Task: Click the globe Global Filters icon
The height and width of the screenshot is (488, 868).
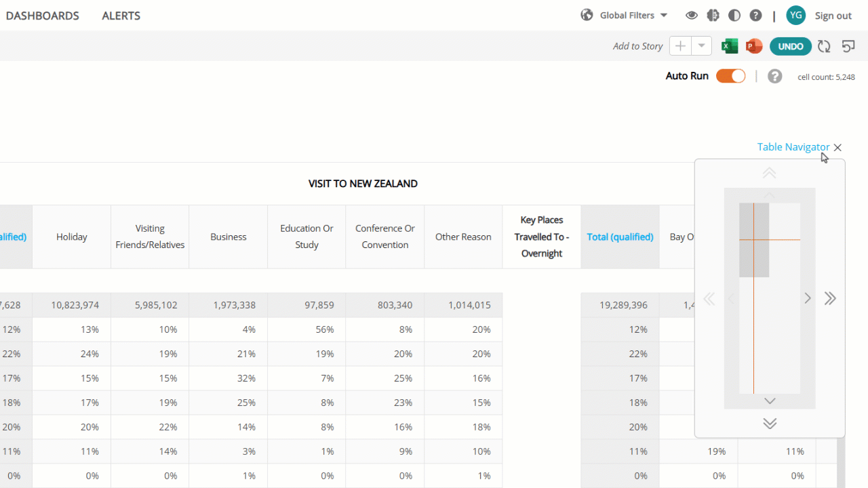Action: click(x=587, y=15)
